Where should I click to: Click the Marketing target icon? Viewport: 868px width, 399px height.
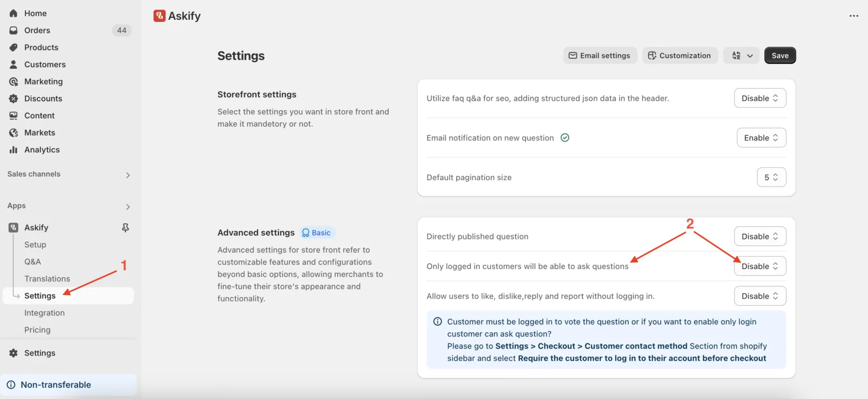point(14,81)
